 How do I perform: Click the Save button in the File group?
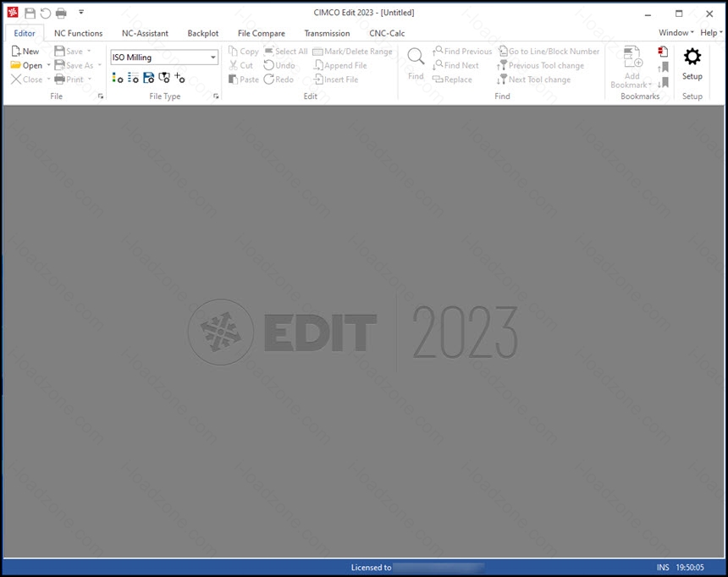tap(69, 51)
